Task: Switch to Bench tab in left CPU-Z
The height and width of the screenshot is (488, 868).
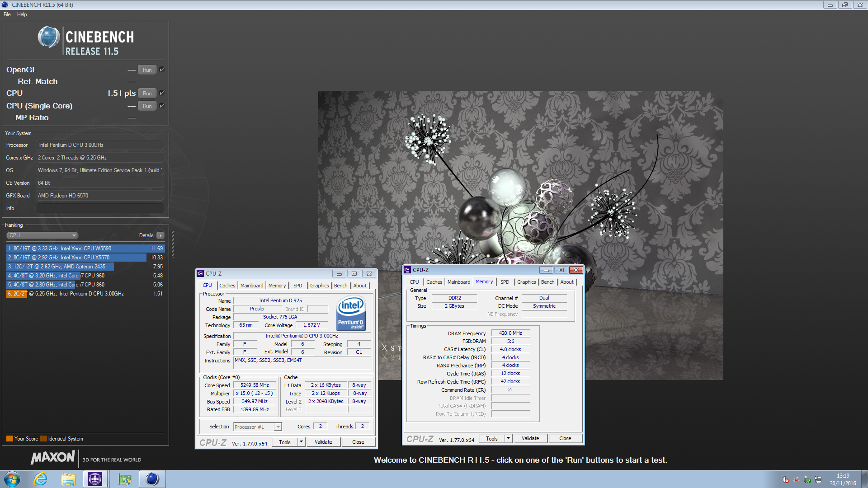Action: pyautogui.click(x=341, y=286)
